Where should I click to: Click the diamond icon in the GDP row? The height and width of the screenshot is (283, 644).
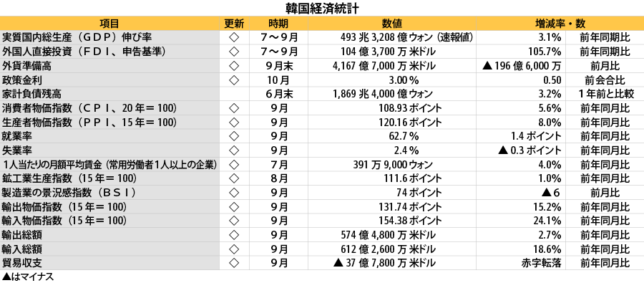234,38
